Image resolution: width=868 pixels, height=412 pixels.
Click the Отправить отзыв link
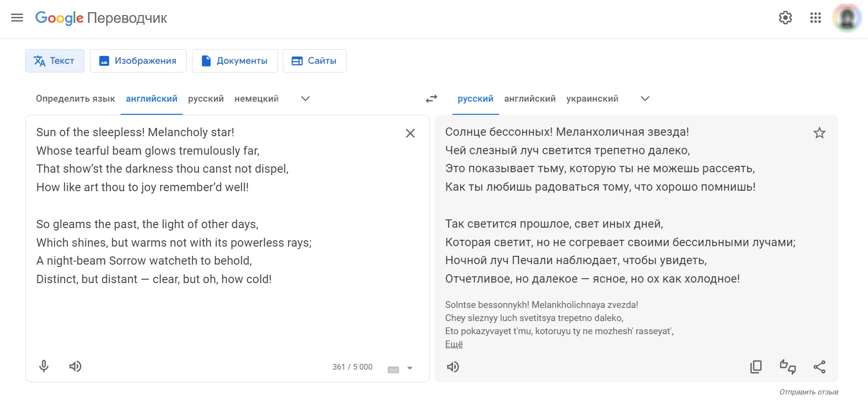[x=809, y=392]
